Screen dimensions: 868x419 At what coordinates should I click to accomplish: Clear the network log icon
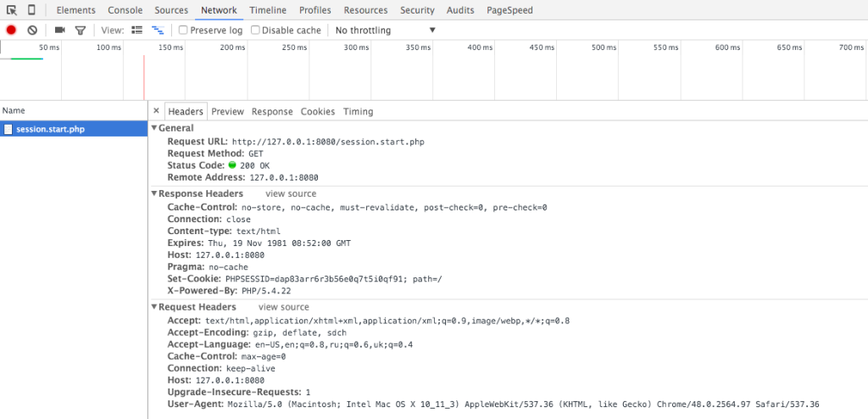tap(32, 31)
